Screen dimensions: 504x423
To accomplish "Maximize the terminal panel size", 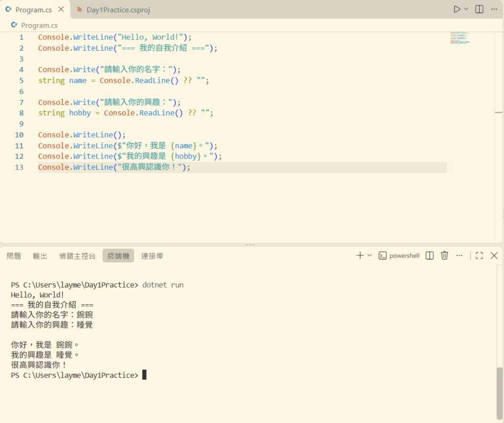I will (479, 256).
